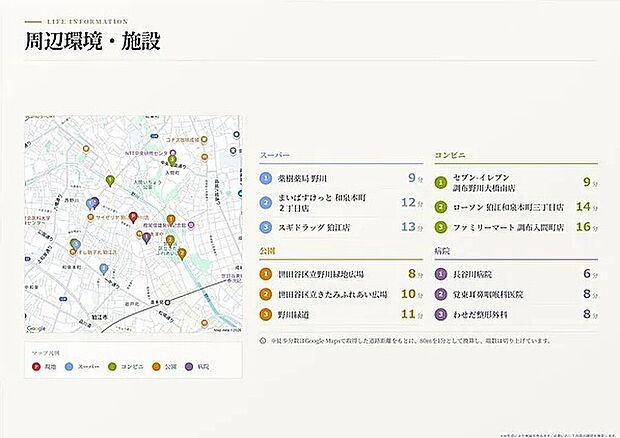Click green circle 3 beside ファミリーマート

[440, 227]
